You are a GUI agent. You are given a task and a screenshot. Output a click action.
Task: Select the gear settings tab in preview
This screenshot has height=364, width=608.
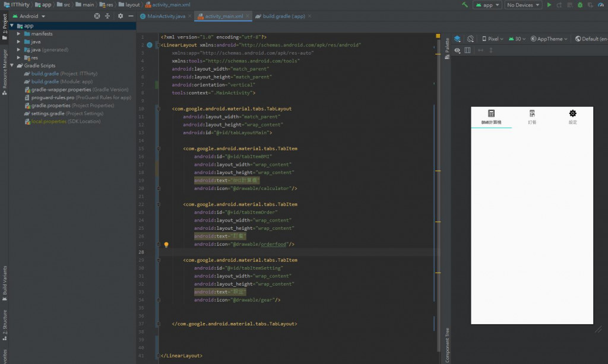pyautogui.click(x=573, y=117)
